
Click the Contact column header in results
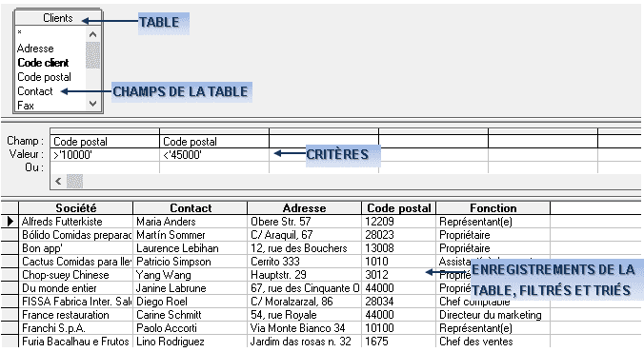(191, 208)
